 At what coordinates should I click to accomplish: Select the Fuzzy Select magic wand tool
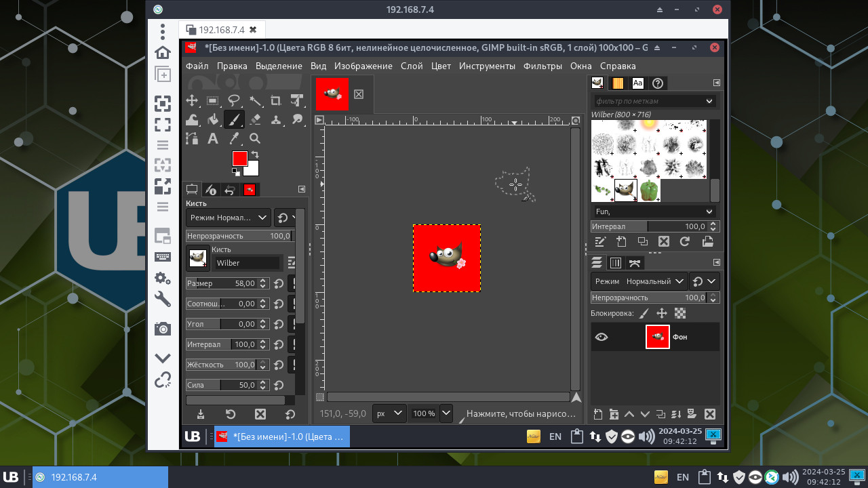255,100
